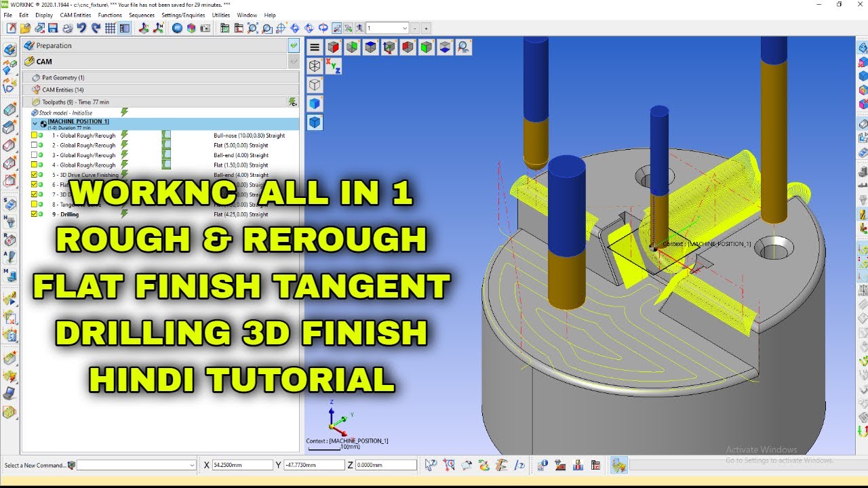Uncheck the toolpath 9 Drilling checkbox
This screenshot has width=868, height=488.
(x=34, y=214)
